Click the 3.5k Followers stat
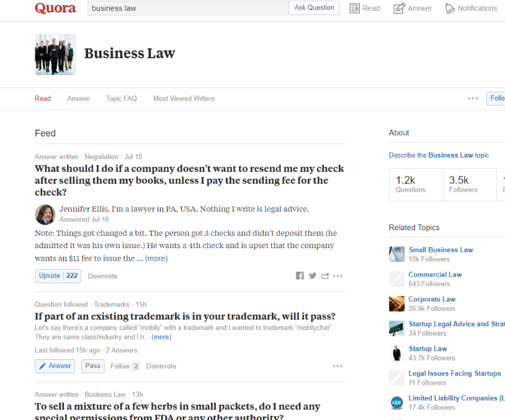 [470, 184]
